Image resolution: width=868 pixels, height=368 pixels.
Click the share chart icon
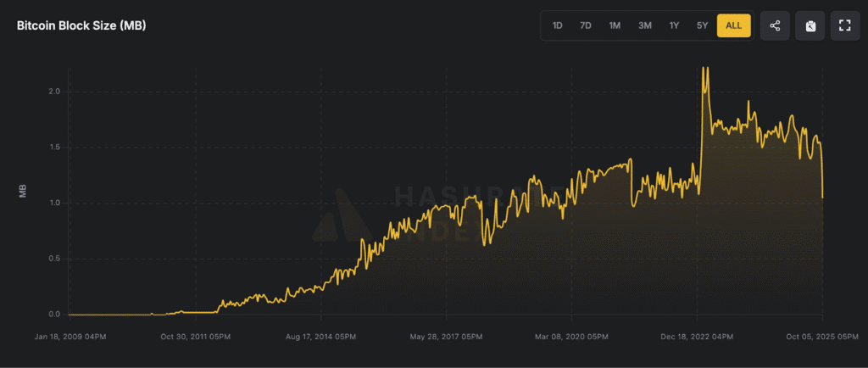pos(775,25)
